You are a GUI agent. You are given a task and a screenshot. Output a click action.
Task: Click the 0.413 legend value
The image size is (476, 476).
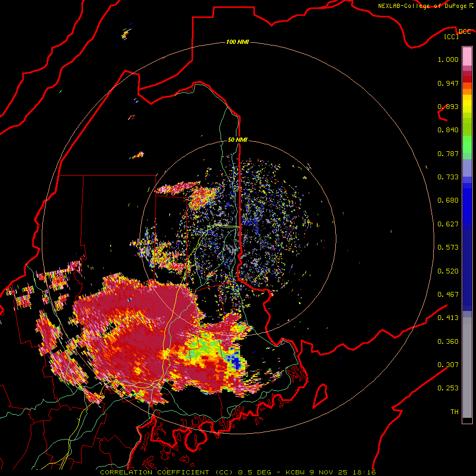coord(448,318)
